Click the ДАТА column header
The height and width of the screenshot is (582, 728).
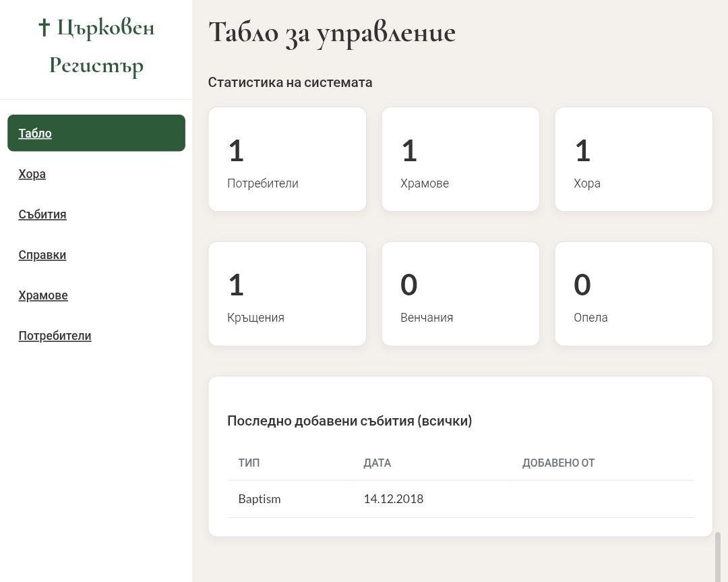click(x=377, y=463)
